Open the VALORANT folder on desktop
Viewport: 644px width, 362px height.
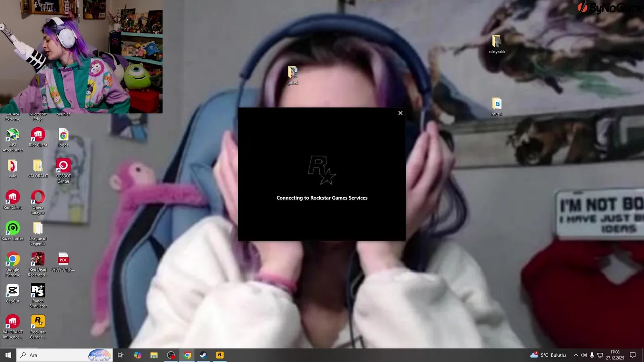click(38, 169)
